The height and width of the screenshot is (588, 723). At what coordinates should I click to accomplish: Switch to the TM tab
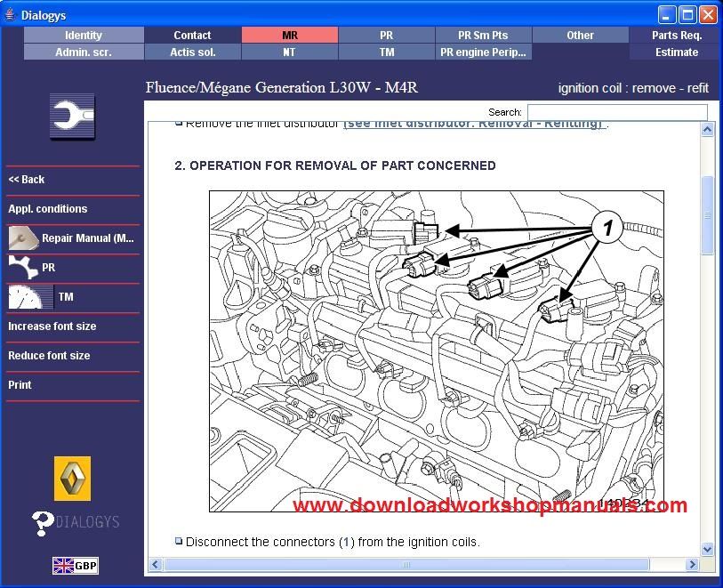(x=386, y=52)
